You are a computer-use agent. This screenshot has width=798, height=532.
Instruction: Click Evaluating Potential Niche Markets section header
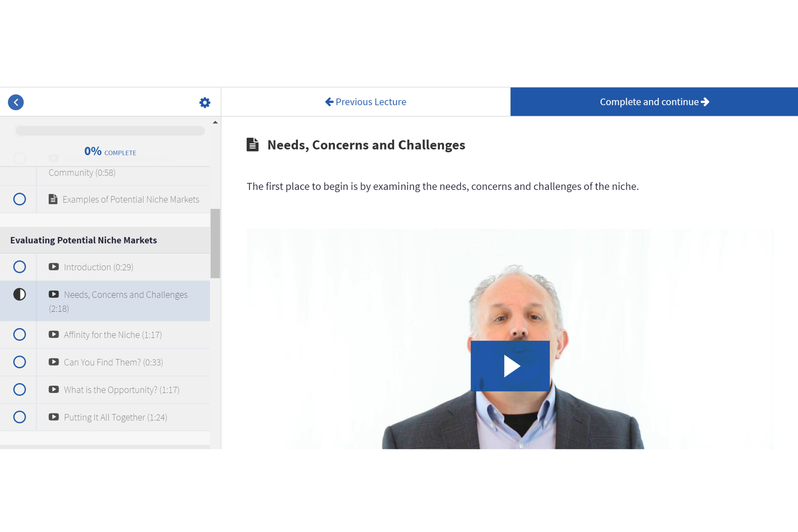[x=105, y=240]
